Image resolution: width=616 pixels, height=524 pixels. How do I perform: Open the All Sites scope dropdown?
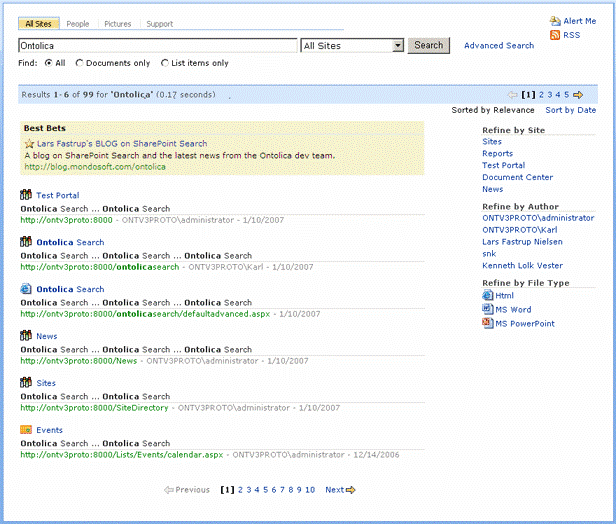(x=352, y=46)
